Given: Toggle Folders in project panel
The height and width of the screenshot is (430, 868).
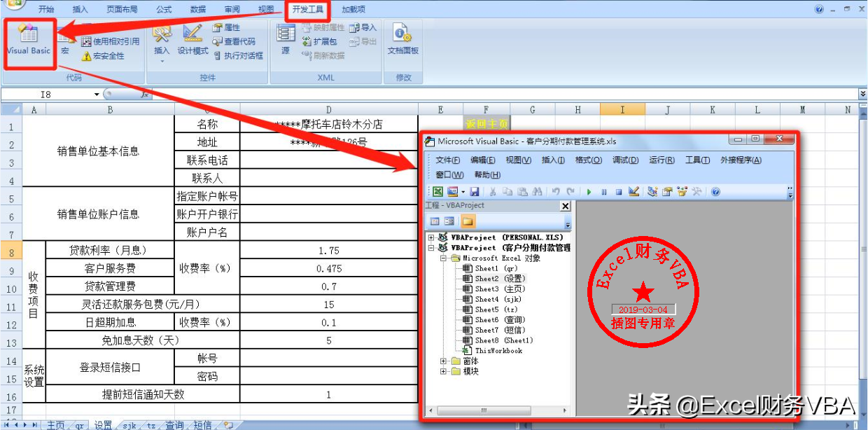Looking at the screenshot, I should [x=467, y=221].
